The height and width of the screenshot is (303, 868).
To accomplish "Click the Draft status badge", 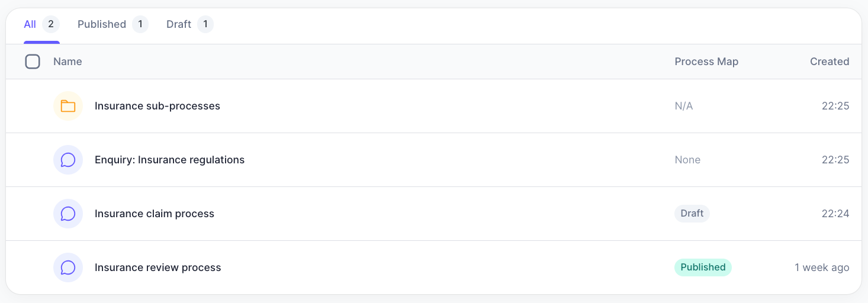I will point(692,214).
